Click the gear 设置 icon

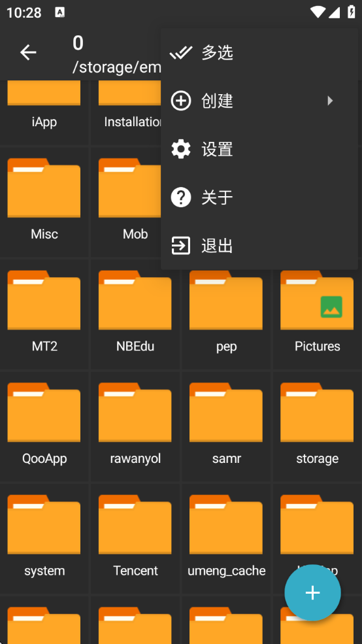pos(180,149)
